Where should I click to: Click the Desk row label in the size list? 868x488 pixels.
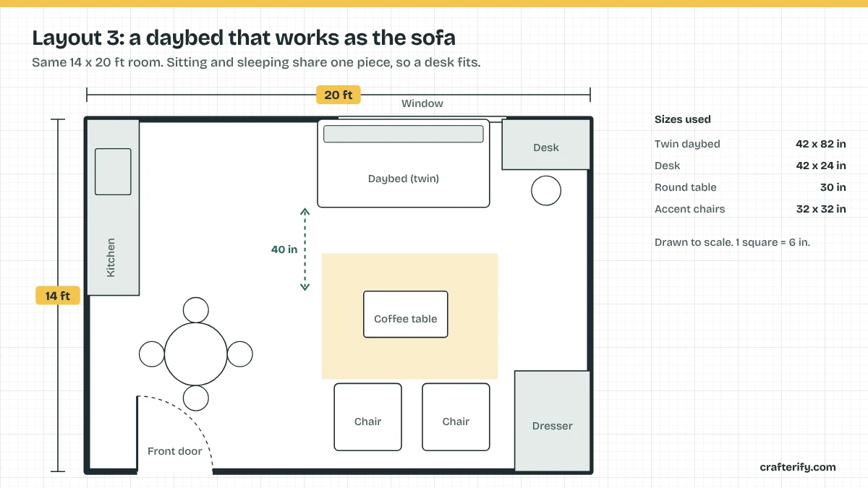[x=668, y=166]
